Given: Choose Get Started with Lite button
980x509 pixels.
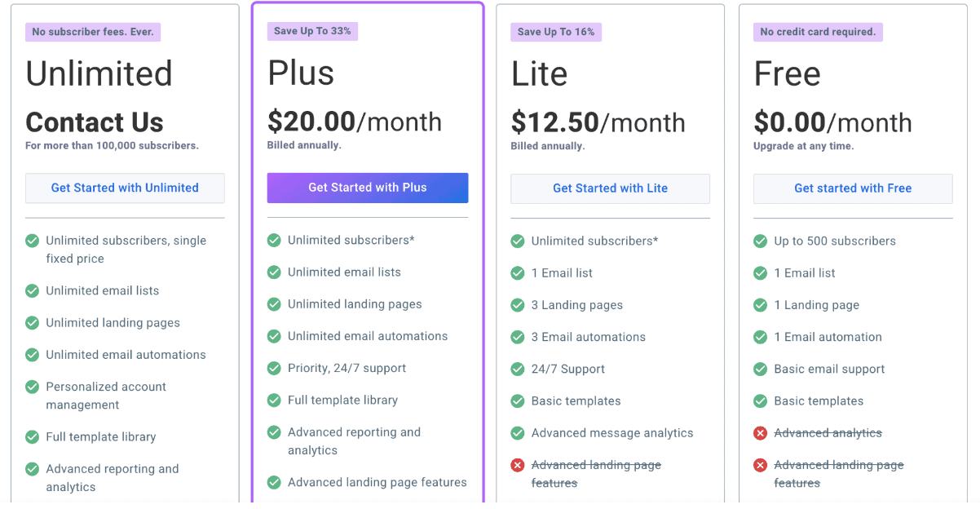Looking at the screenshot, I should pos(610,188).
